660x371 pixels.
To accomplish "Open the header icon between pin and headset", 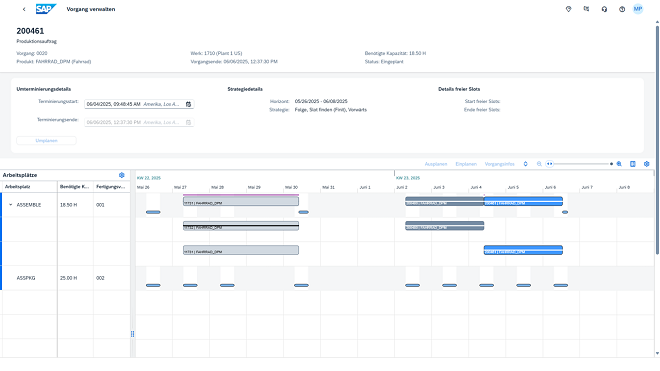I will point(586,9).
